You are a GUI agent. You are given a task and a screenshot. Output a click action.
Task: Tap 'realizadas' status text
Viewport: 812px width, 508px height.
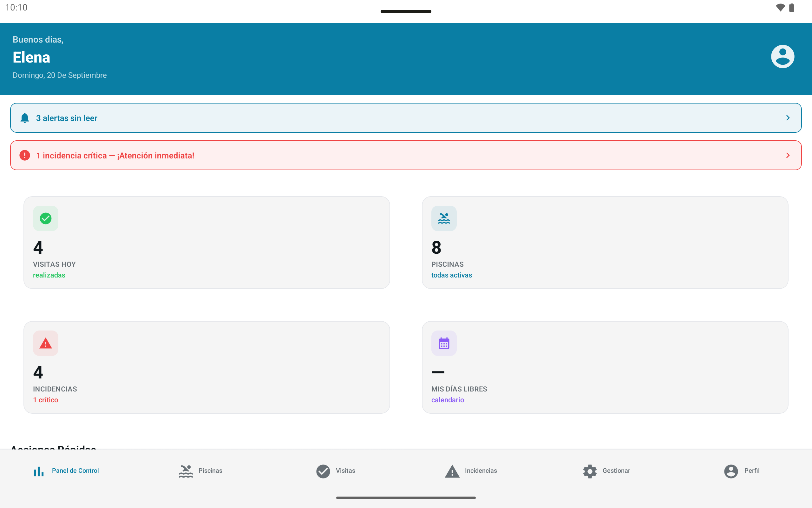click(x=49, y=275)
